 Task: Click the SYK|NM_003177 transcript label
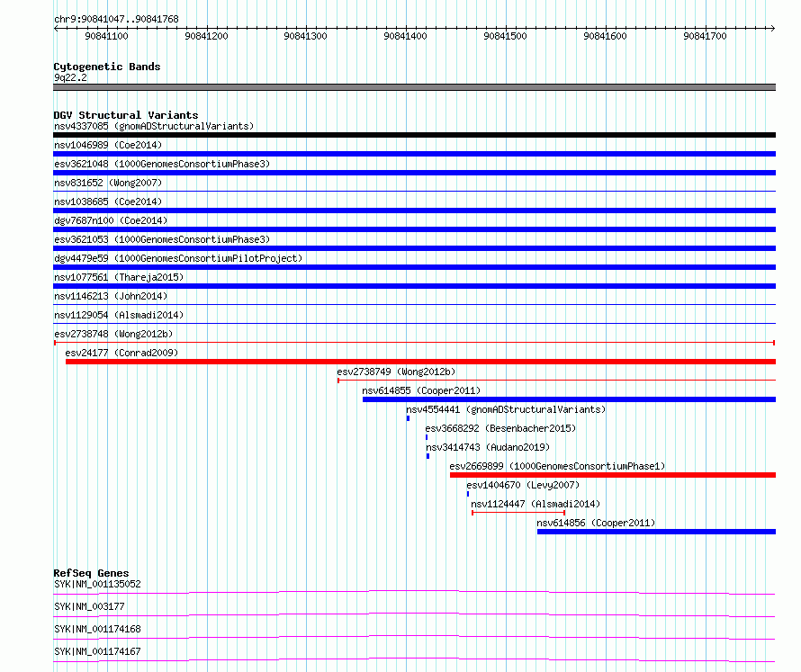point(89,606)
